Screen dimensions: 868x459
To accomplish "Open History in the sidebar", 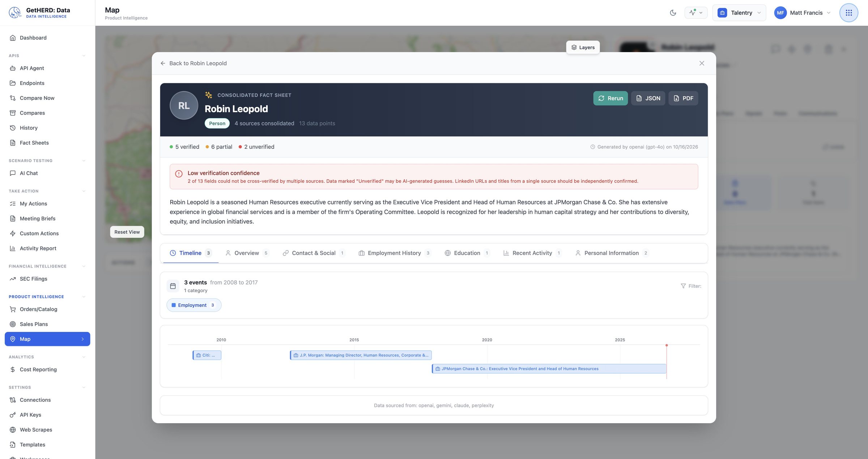I will [x=47, y=128].
